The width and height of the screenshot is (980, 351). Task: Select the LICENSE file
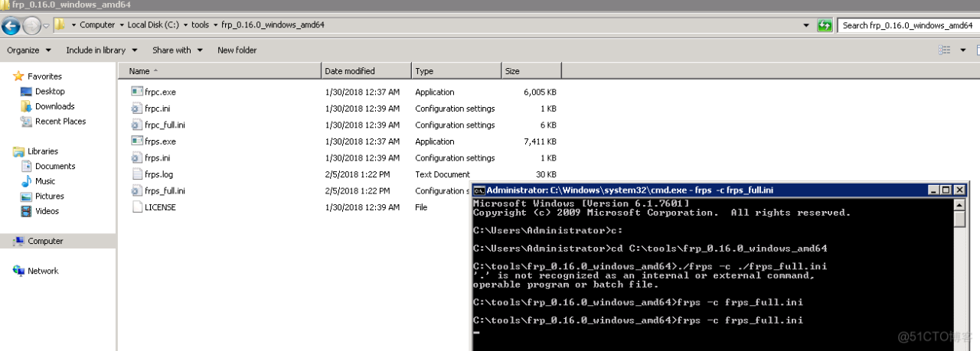tap(159, 207)
